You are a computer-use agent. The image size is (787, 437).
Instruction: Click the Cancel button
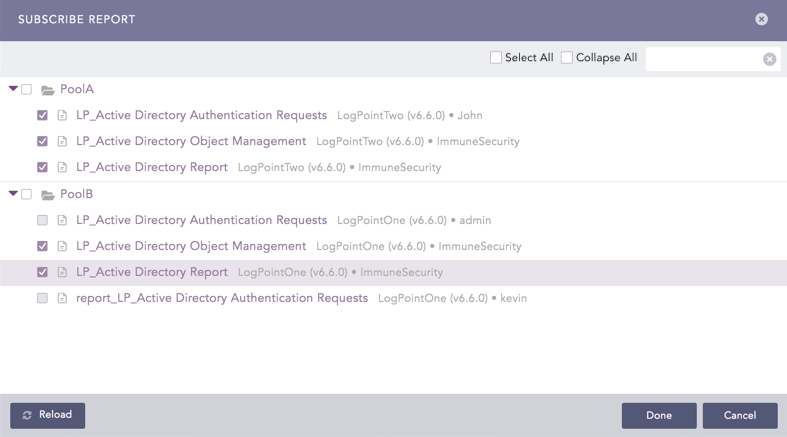point(739,415)
